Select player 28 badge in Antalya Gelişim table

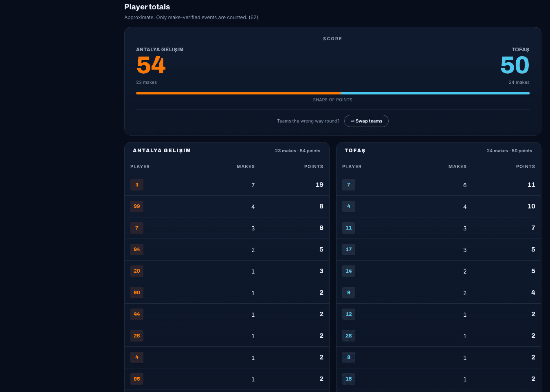137,336
